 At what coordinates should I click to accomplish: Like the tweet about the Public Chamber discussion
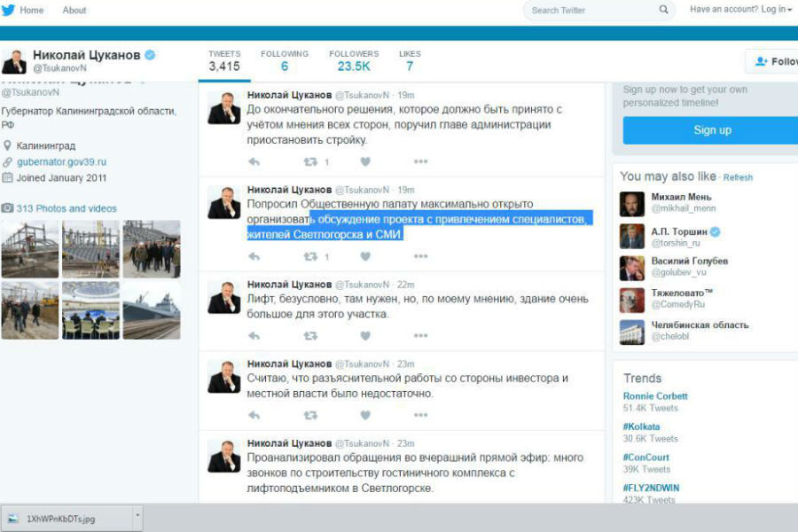click(x=365, y=257)
